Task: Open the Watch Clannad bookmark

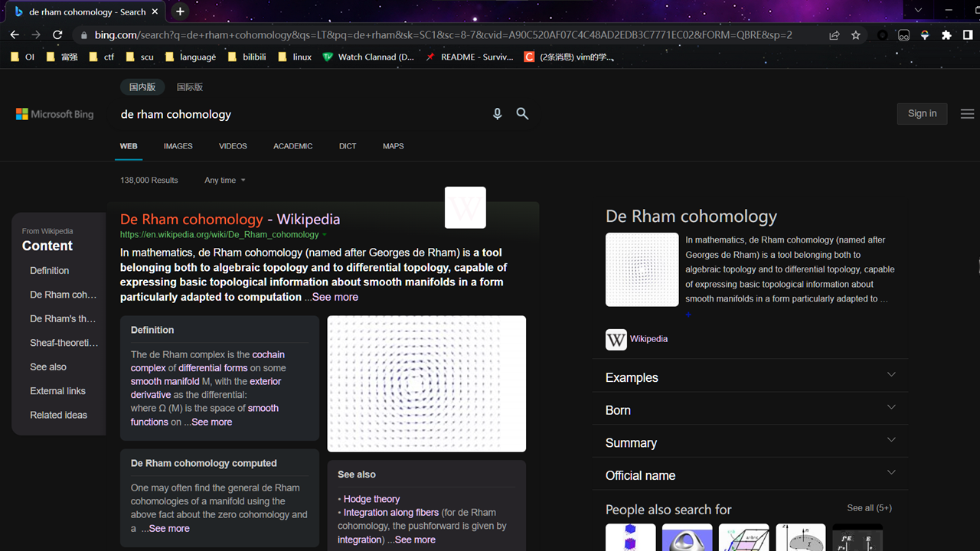Action: [368, 57]
